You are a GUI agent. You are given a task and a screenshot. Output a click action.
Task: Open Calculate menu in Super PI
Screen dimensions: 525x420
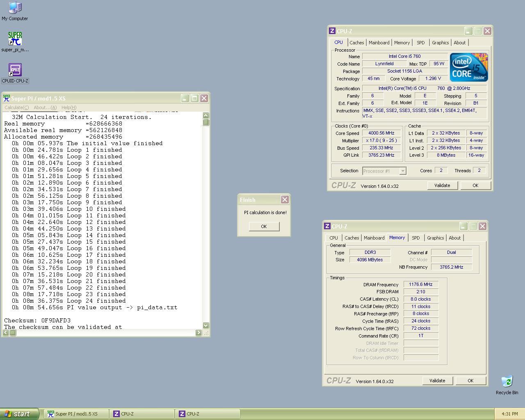coord(17,107)
